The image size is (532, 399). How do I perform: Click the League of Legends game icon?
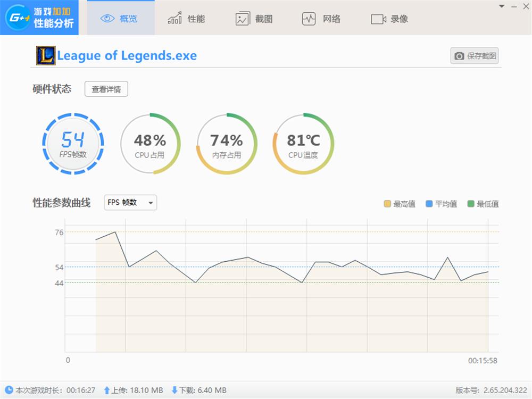(45, 55)
